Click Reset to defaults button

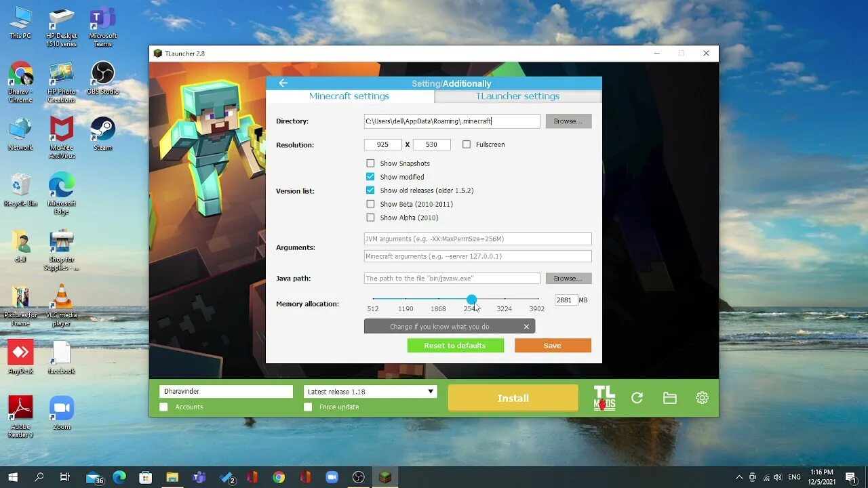tap(455, 346)
